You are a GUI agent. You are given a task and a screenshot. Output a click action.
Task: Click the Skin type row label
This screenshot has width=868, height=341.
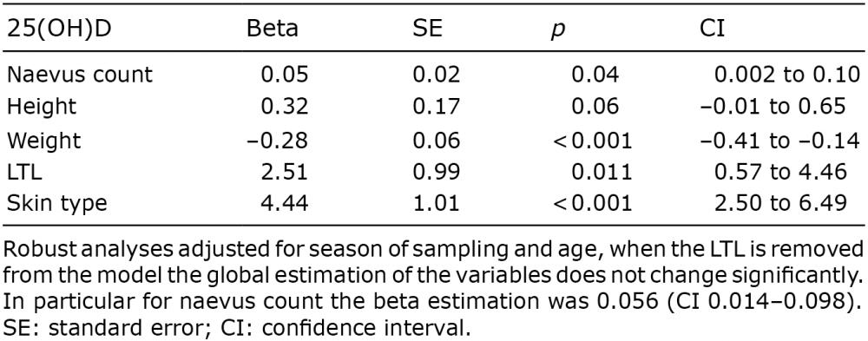pyautogui.click(x=56, y=204)
